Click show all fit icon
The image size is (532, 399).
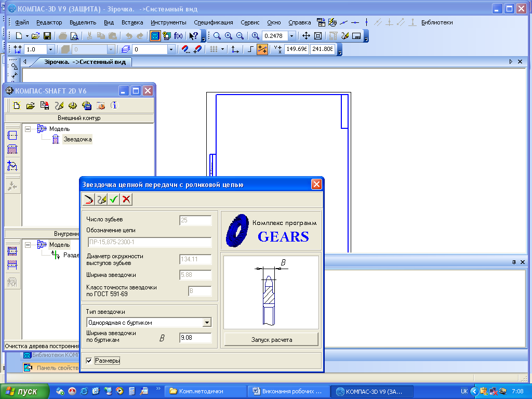pos(318,36)
